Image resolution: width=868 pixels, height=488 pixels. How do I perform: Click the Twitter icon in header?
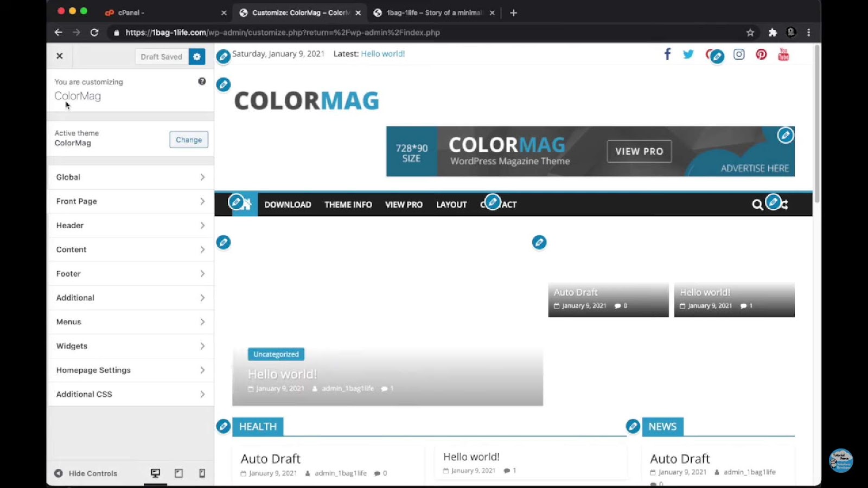[688, 54]
